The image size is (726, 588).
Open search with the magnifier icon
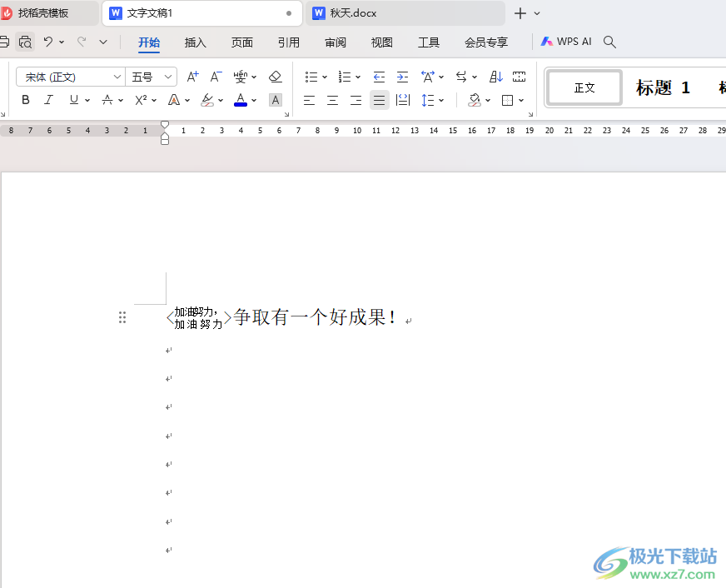pos(609,42)
